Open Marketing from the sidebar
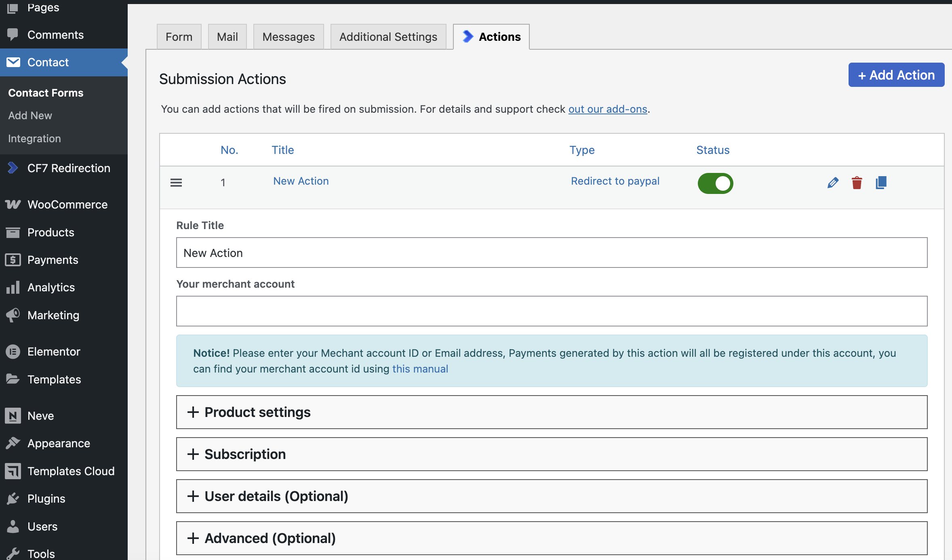Screen dimensions: 952x560 [x=53, y=315]
